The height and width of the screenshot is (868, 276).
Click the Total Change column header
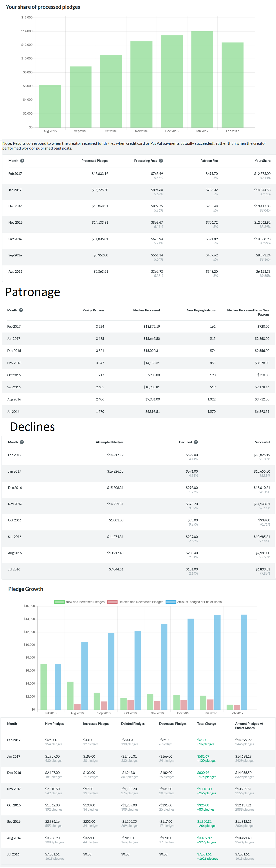tap(206, 724)
